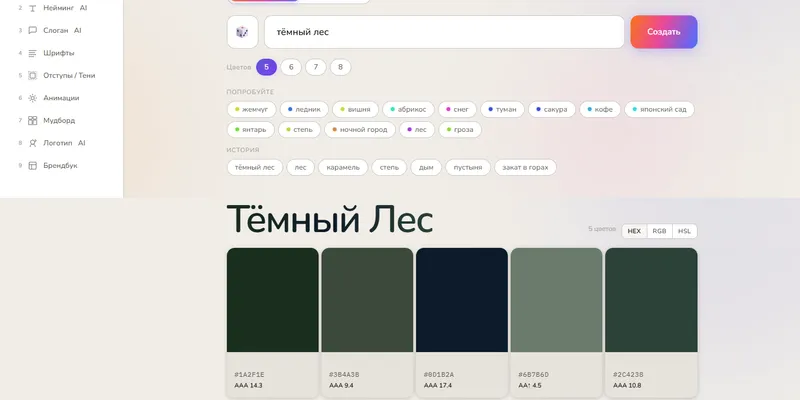Try the степь suggestion chip with dot
The width and height of the screenshot is (800, 400).
pos(299,130)
